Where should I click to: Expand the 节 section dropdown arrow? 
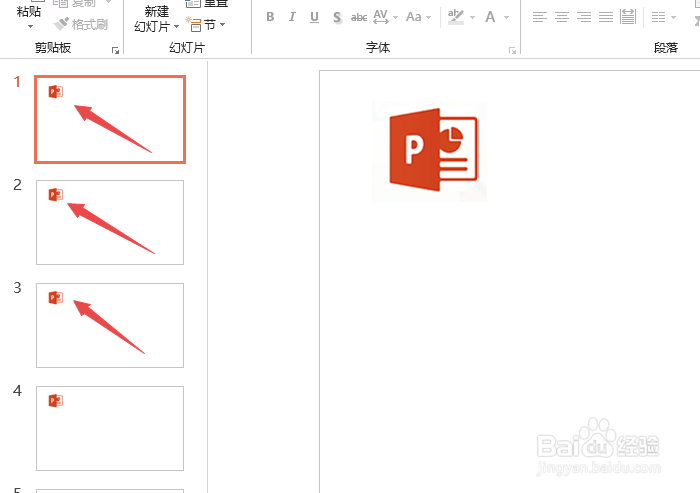click(222, 25)
